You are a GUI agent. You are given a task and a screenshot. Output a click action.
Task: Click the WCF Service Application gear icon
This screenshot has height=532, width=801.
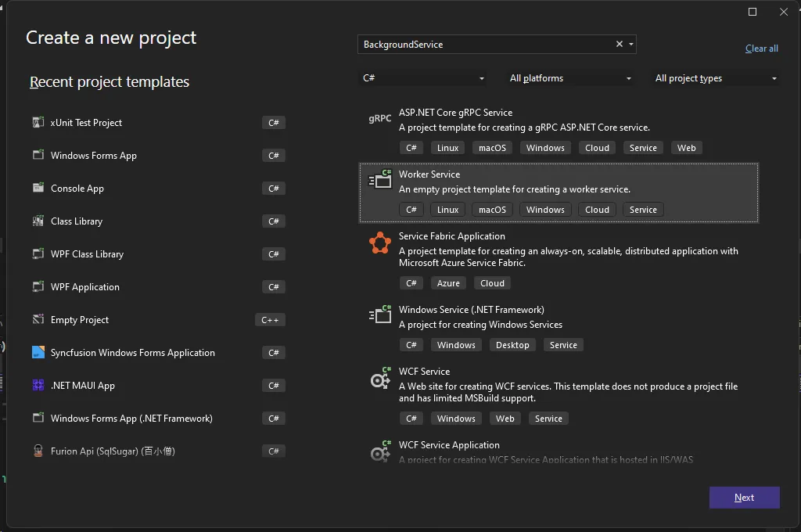click(x=380, y=451)
